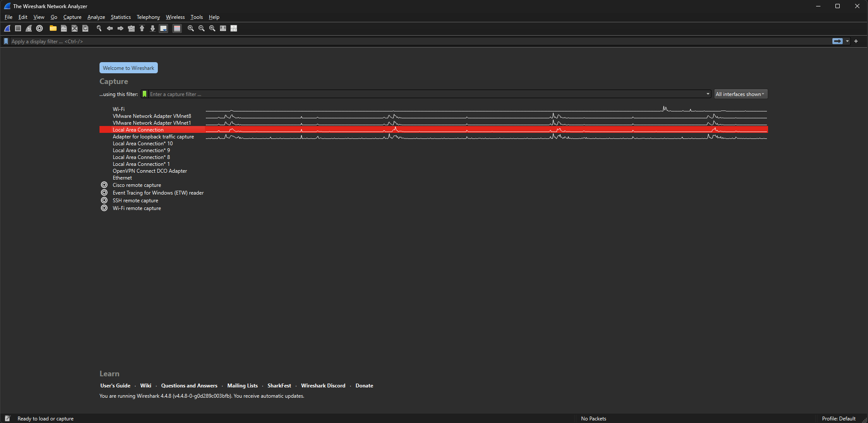Image resolution: width=868 pixels, height=423 pixels.
Task: Reload the capture file via toolbar icon
Action: [85, 28]
